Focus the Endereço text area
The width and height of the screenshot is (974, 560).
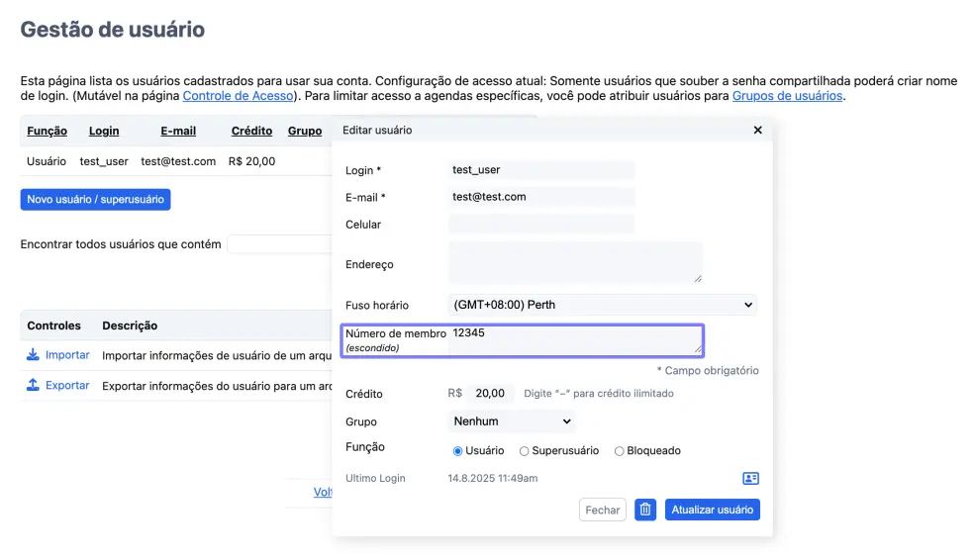(574, 263)
